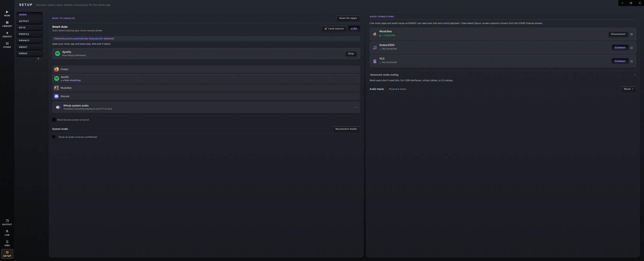
Task: Click the Discord icon in the source list
Action: point(56,96)
